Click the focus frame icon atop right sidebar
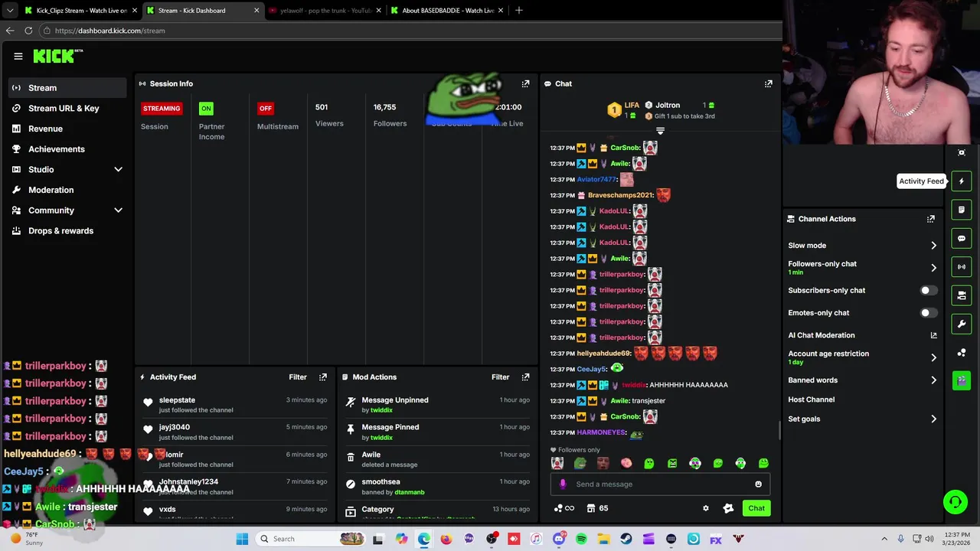 pos(962,152)
